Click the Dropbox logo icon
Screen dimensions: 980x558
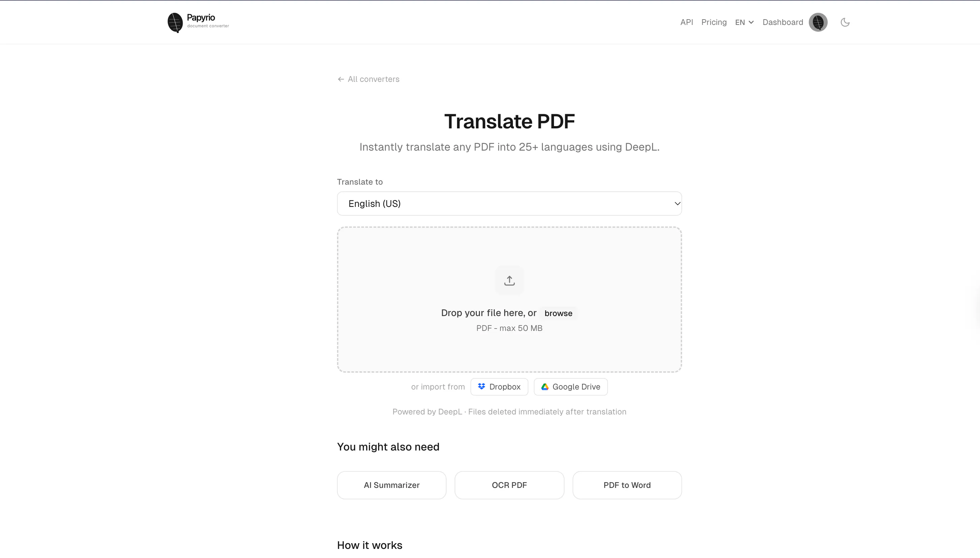[x=482, y=386]
